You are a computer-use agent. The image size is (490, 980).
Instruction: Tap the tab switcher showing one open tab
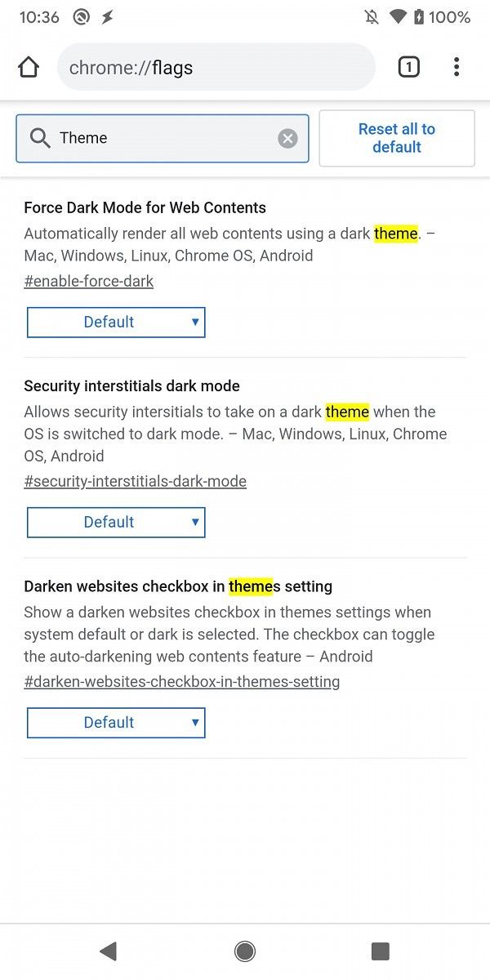pos(408,67)
